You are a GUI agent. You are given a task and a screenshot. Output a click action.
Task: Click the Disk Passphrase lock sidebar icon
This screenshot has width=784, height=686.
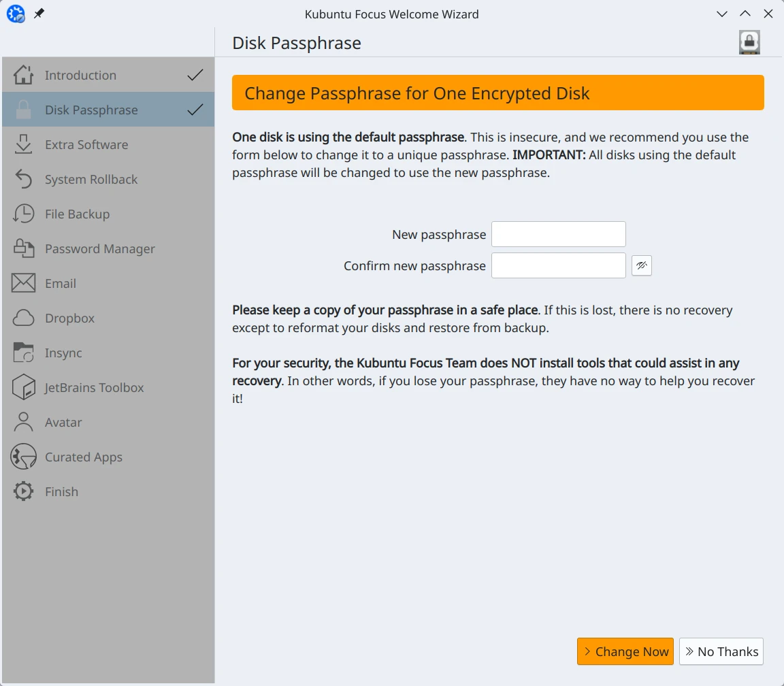(23, 110)
